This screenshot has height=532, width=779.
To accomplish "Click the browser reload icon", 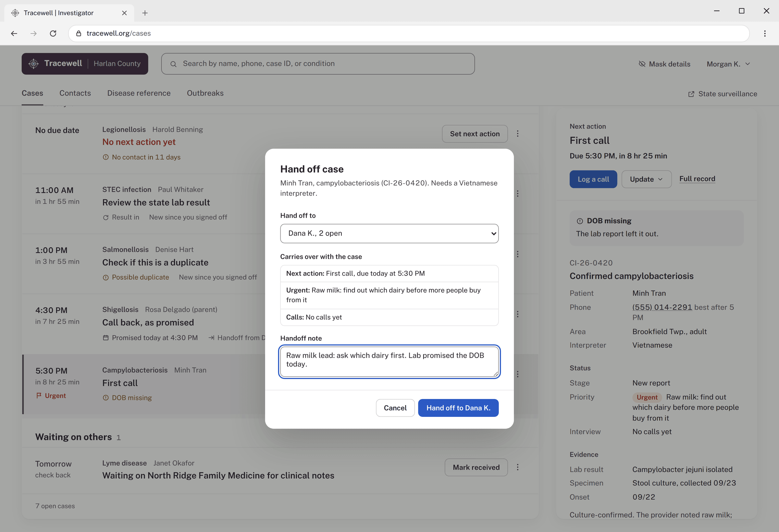I will (53, 33).
